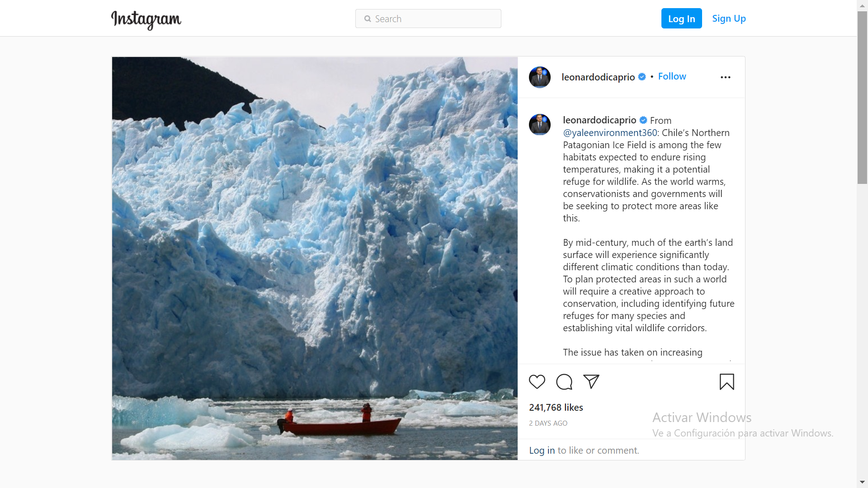The height and width of the screenshot is (488, 868).
Task: Click the verified badge next to leonardodicaprio
Action: tap(642, 77)
